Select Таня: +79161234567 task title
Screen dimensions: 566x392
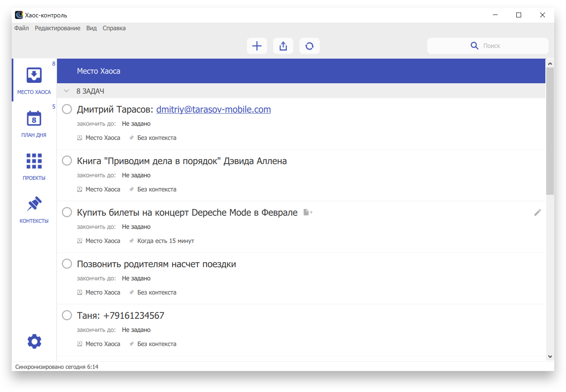(120, 316)
